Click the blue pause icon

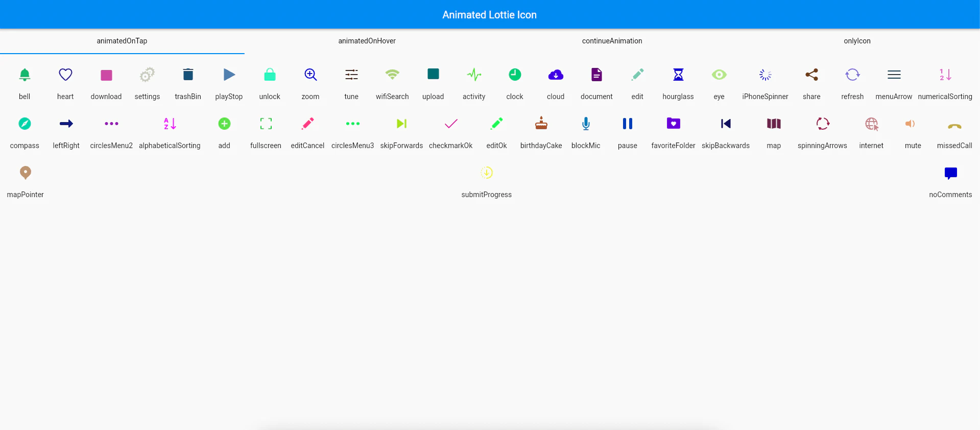pos(628,124)
